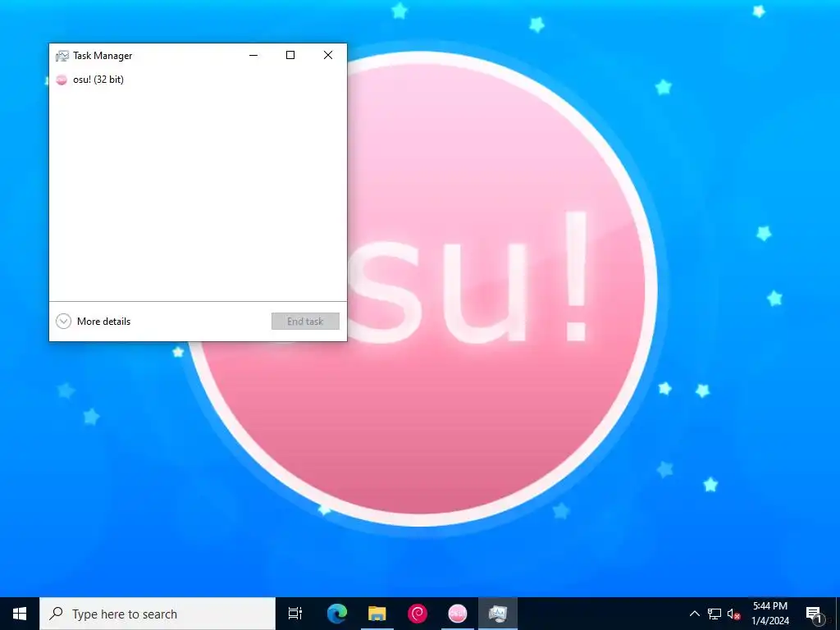The width and height of the screenshot is (840, 630).
Task: Close the Task Manager window
Action: click(x=328, y=55)
